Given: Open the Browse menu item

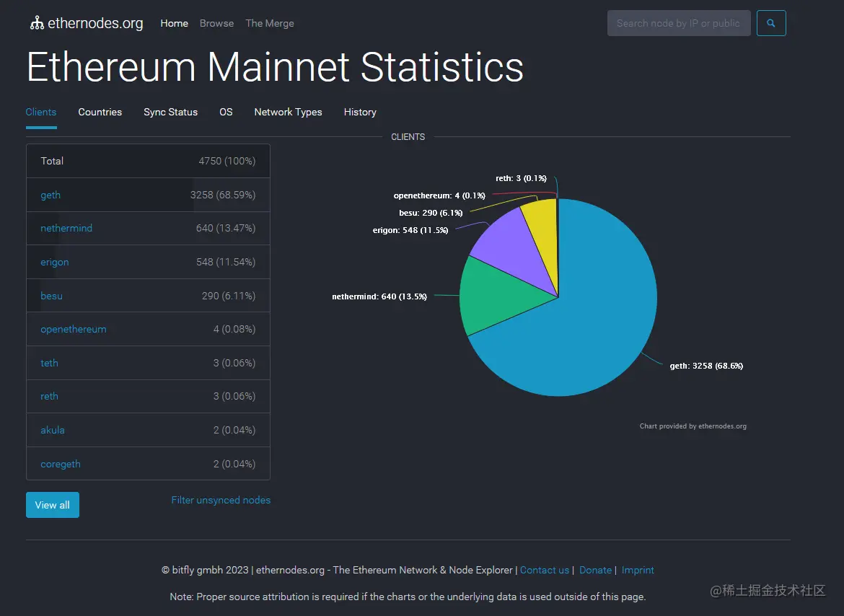Looking at the screenshot, I should click(216, 23).
